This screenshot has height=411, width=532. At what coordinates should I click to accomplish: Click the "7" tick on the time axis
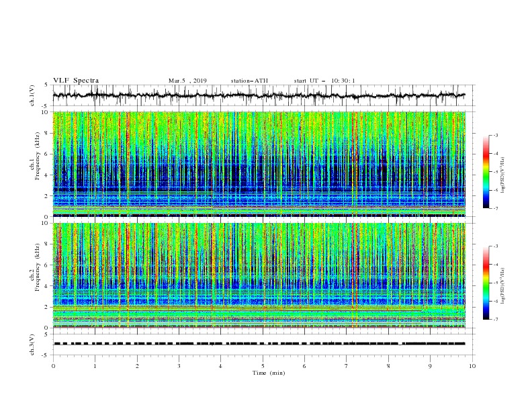point(347,366)
